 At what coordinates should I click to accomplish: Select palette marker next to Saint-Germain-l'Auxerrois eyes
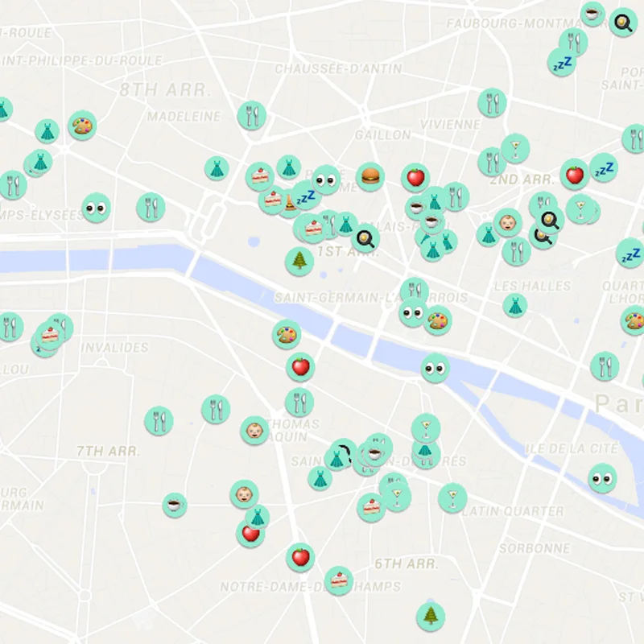(x=437, y=320)
